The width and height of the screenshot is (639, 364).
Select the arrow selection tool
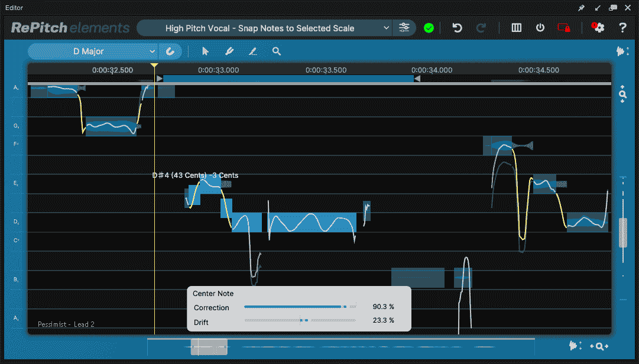(205, 51)
